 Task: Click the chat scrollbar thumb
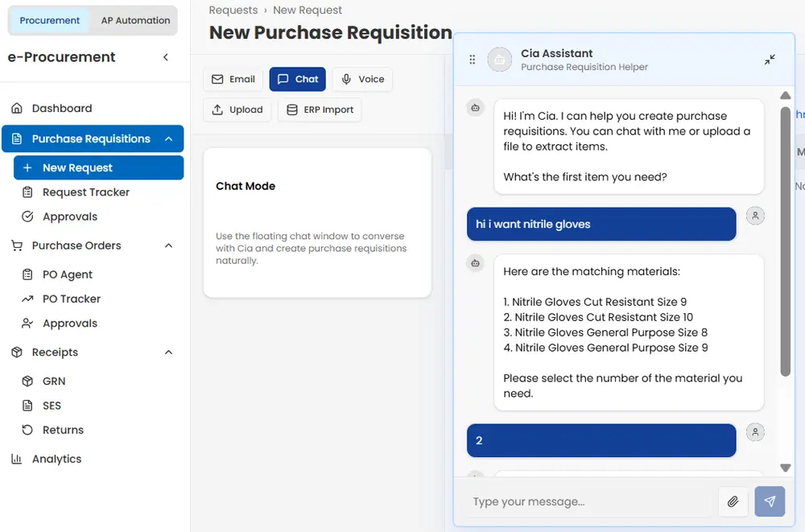(x=786, y=241)
